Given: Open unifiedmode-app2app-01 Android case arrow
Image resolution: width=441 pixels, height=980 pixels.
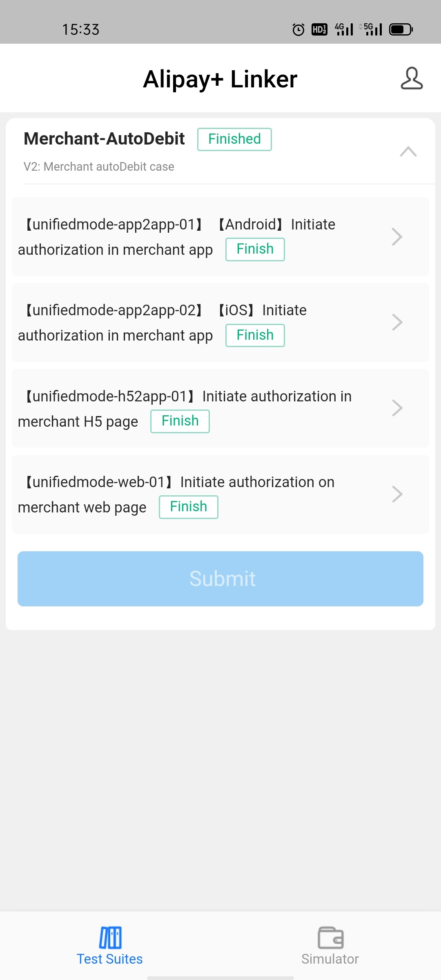Looking at the screenshot, I should pyautogui.click(x=397, y=236).
